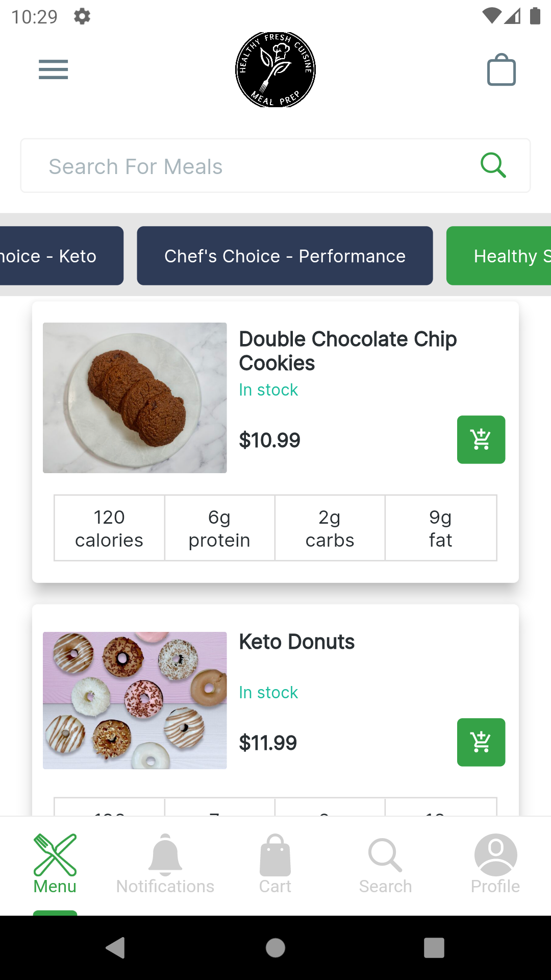This screenshot has height=980, width=551.
Task: Open Notifications bell in bottom bar
Action: [165, 864]
